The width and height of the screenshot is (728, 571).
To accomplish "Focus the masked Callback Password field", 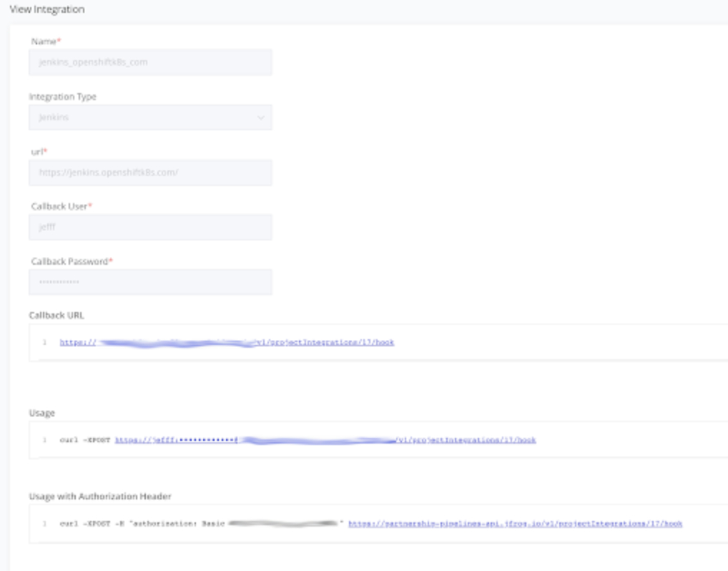I will (x=150, y=282).
